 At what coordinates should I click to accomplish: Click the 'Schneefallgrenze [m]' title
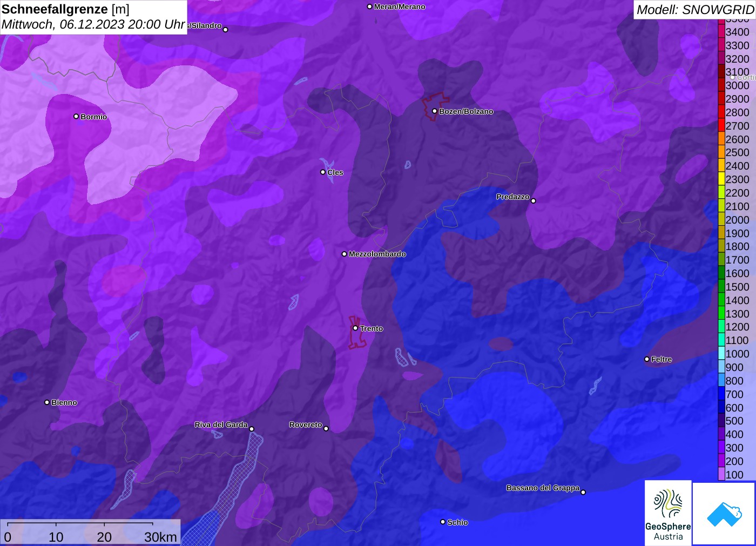point(65,9)
